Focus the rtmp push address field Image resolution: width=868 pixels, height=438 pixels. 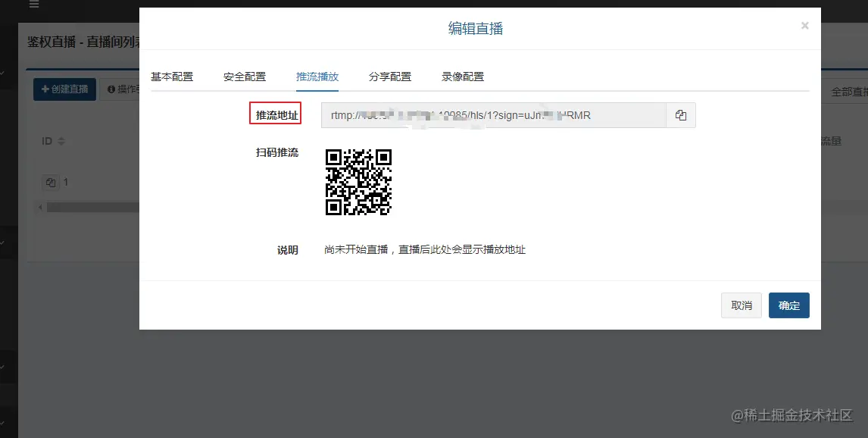[x=493, y=115]
